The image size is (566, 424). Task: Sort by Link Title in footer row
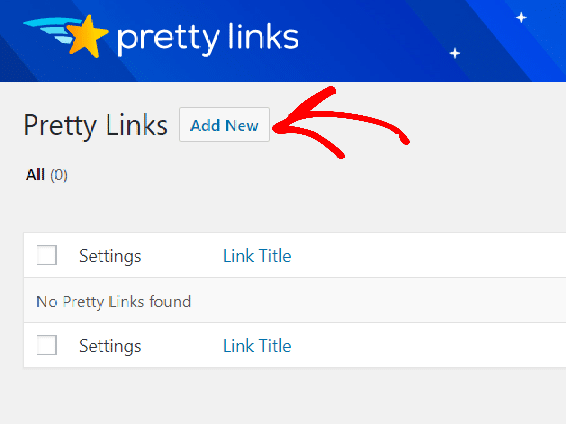click(257, 346)
